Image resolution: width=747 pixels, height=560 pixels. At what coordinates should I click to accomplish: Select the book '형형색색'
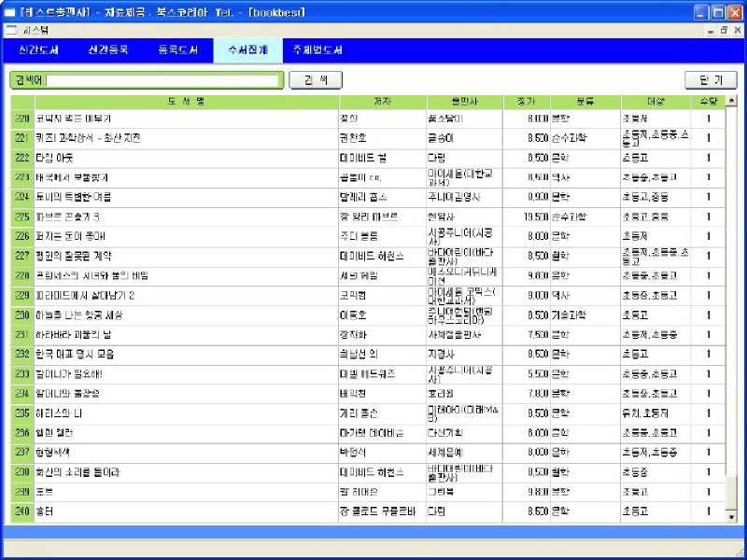[186, 453]
